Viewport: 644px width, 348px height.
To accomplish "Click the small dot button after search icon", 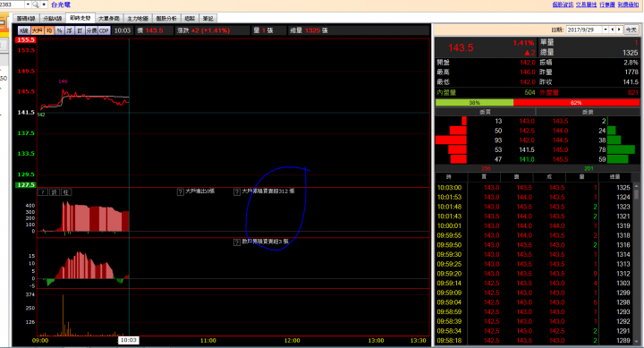I will click(x=44, y=4).
